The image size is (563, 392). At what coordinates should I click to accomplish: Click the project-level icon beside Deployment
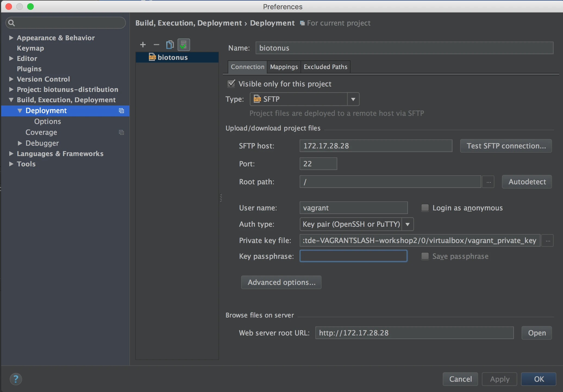coord(121,111)
